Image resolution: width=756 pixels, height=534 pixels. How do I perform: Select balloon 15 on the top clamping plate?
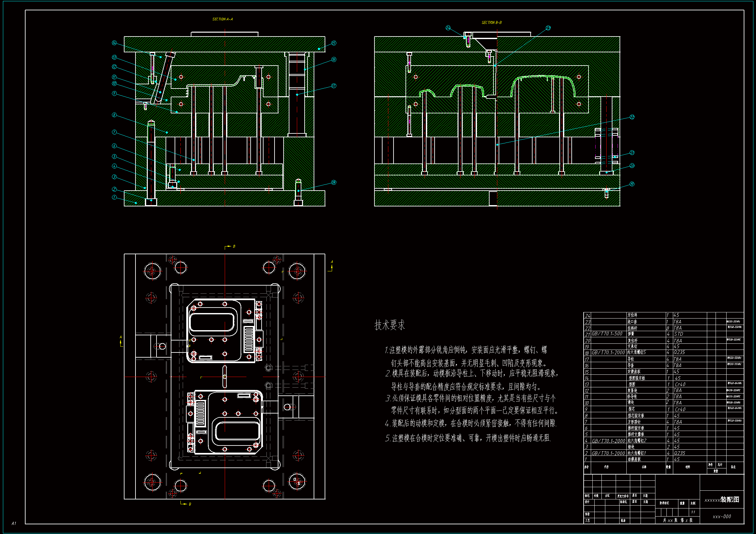pos(334,43)
